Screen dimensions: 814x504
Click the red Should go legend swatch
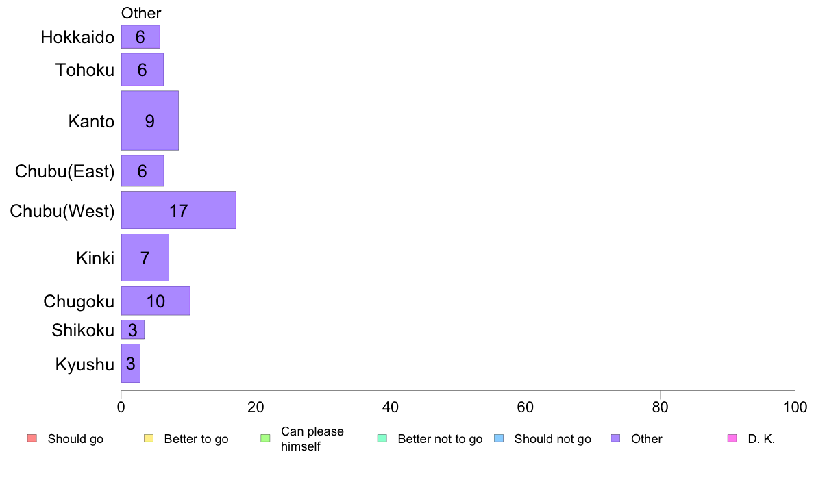coord(32,438)
